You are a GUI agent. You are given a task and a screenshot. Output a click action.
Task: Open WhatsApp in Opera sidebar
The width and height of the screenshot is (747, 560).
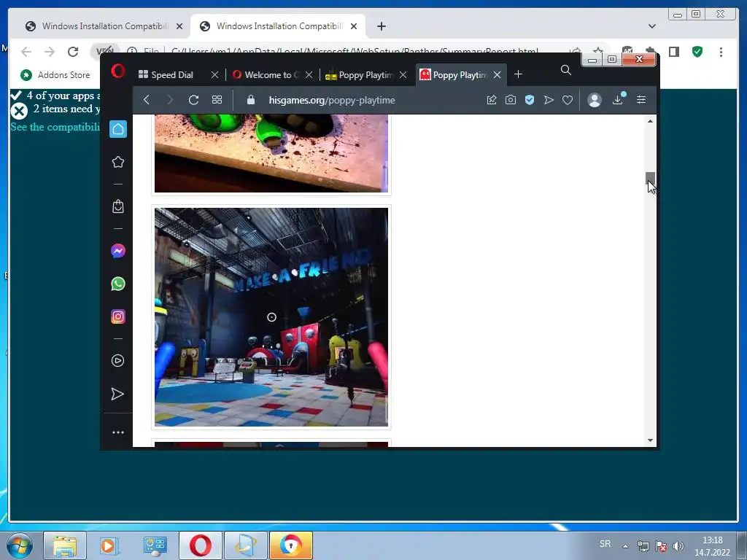pyautogui.click(x=118, y=284)
